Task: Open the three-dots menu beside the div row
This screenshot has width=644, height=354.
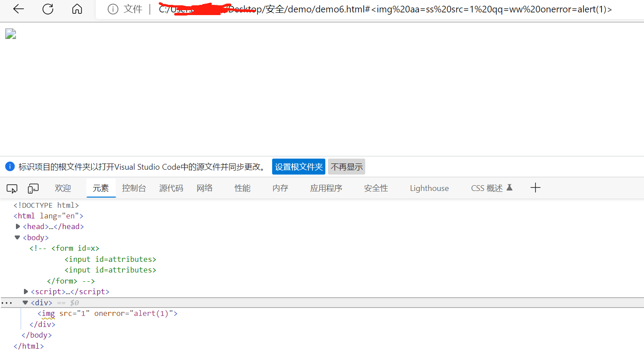Action: pyautogui.click(x=7, y=303)
